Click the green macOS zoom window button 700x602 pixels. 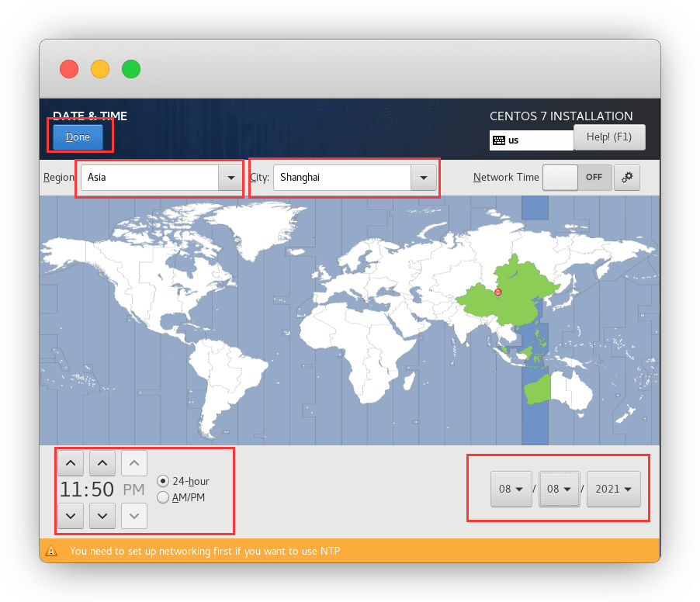click(x=131, y=68)
